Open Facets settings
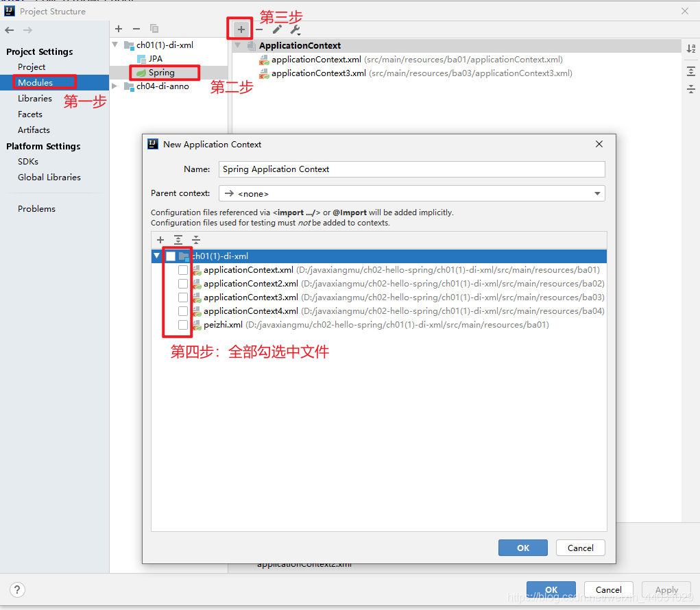Screen dimensions: 700x610 coord(30,114)
